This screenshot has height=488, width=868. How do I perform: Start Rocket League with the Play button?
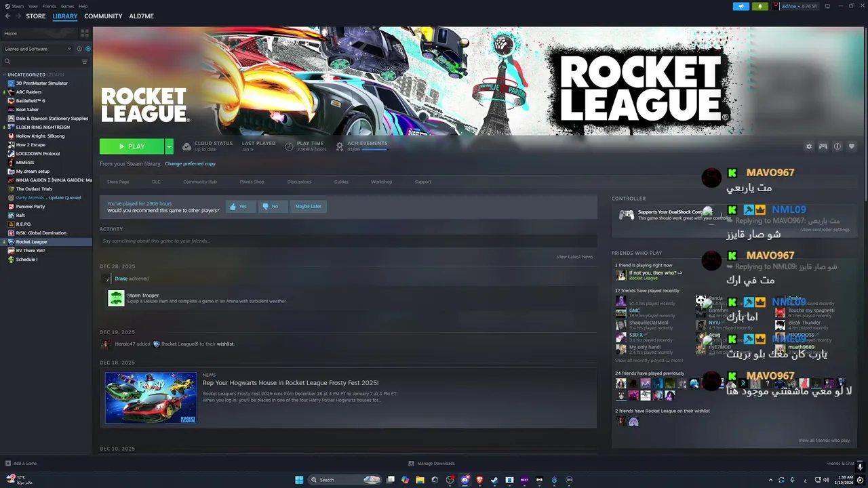(x=132, y=146)
